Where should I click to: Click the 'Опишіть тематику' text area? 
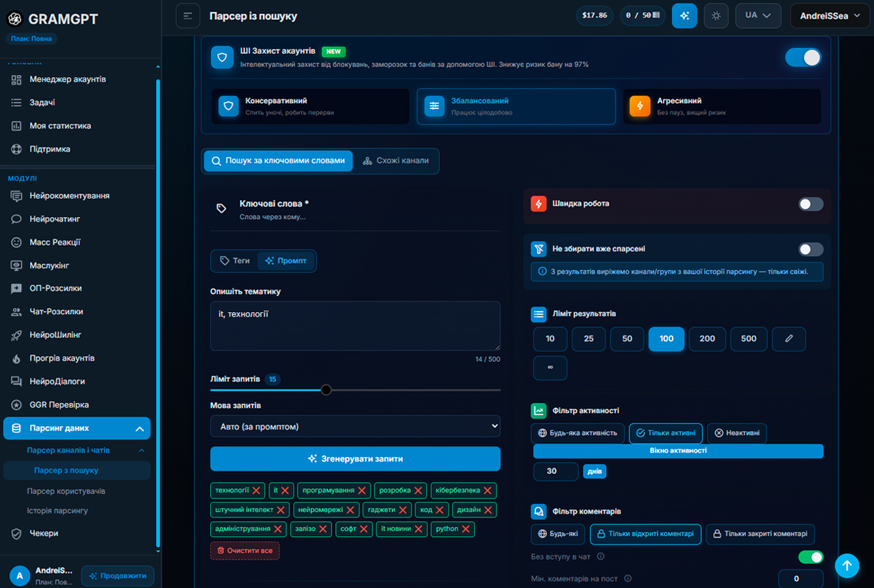click(x=355, y=326)
